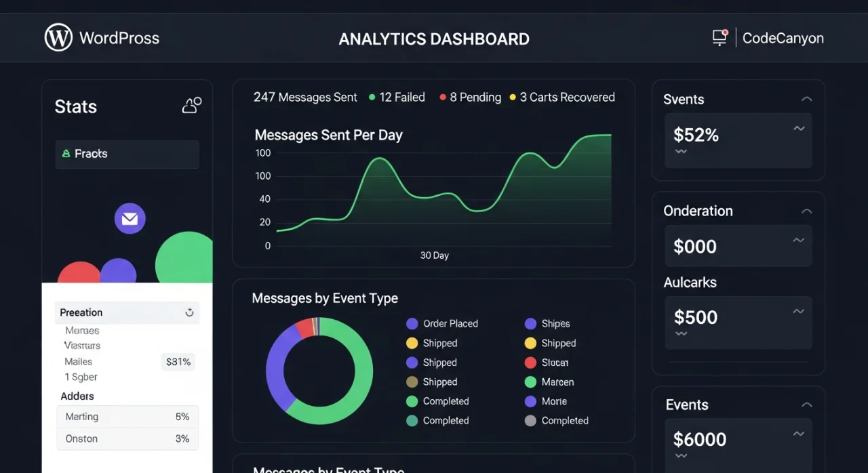The width and height of the screenshot is (868, 473).
Task: Click the Order Placed purple legend dot
Action: tap(412, 324)
